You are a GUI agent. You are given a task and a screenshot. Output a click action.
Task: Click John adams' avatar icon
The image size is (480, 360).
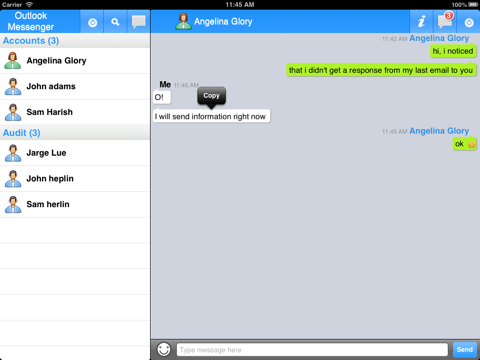tap(13, 86)
